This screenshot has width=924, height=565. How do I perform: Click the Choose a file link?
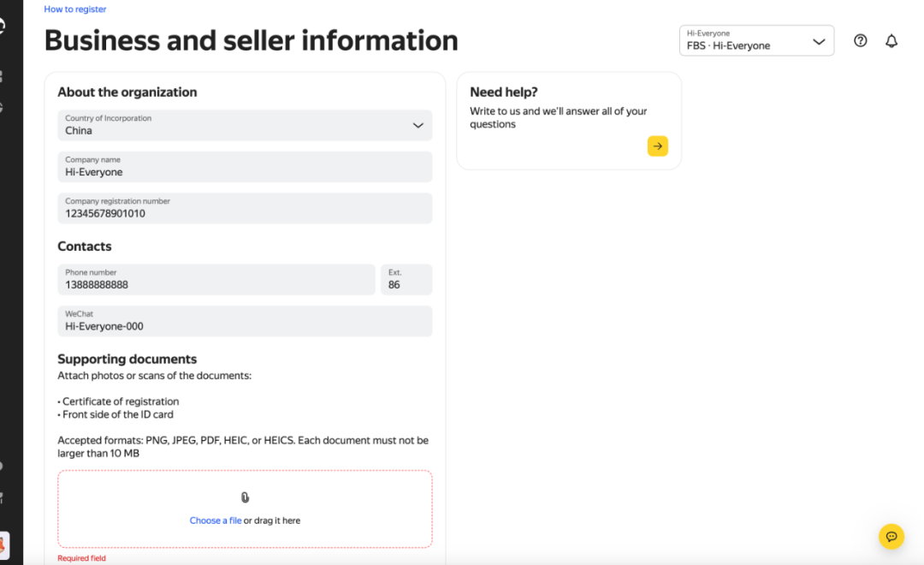(x=215, y=520)
